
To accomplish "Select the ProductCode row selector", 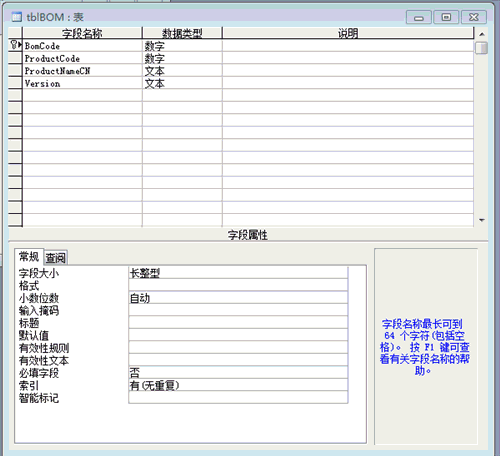I will coord(15,58).
